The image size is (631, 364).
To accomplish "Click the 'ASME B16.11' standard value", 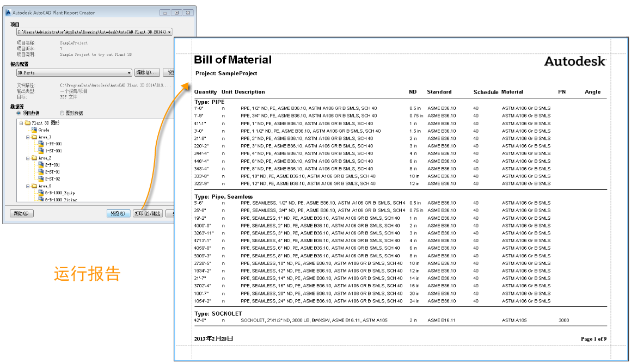I will click(x=441, y=320).
